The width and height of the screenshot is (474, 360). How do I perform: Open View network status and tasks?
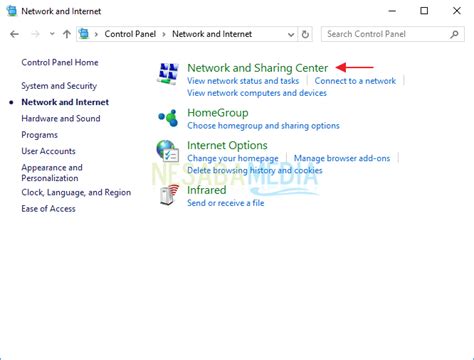click(x=243, y=81)
